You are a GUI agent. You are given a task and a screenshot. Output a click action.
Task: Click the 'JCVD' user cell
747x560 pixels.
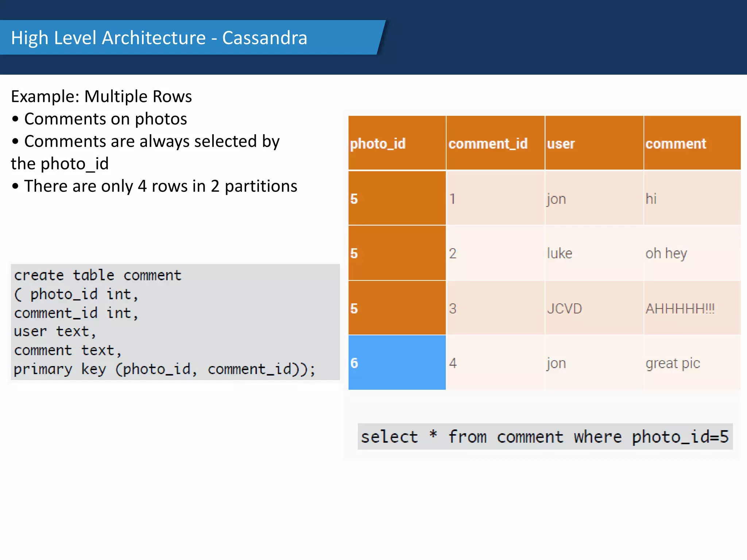(x=564, y=308)
